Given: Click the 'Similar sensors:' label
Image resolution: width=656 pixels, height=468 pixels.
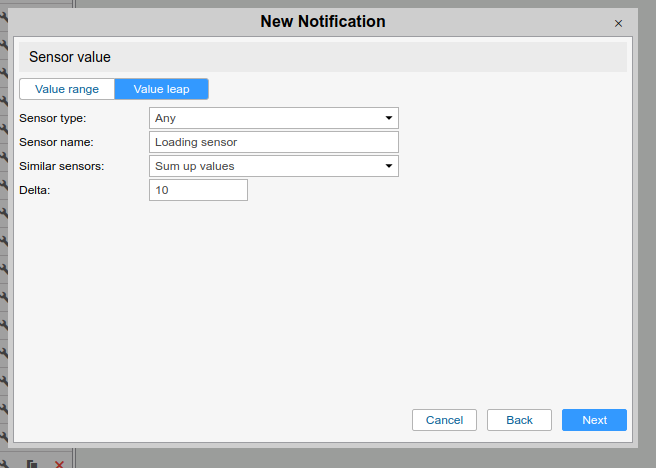Looking at the screenshot, I should tap(62, 166).
